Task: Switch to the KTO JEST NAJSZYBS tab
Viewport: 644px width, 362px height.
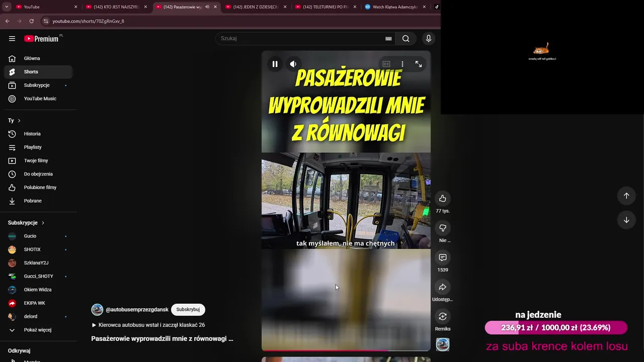Action: pos(117,7)
